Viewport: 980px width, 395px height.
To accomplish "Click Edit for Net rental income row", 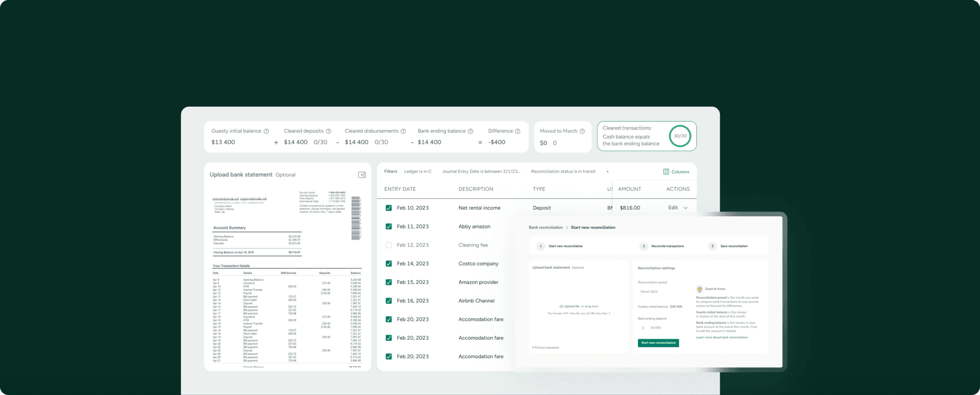I will pos(673,208).
